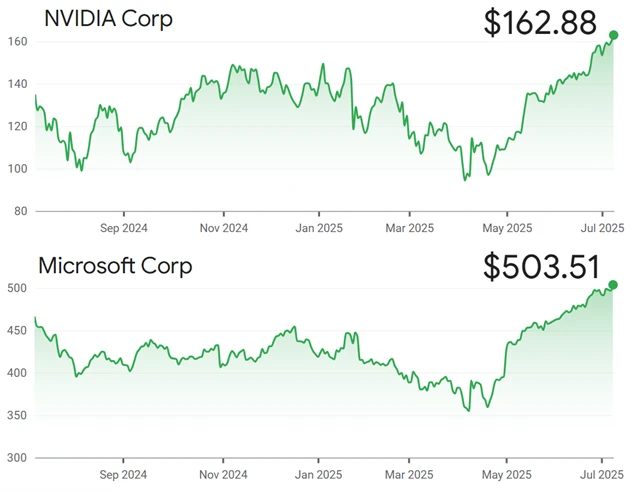Viewport: 640px width, 492px height.
Task: Click the 160 value on NVIDIA y-axis
Action: pos(17,41)
